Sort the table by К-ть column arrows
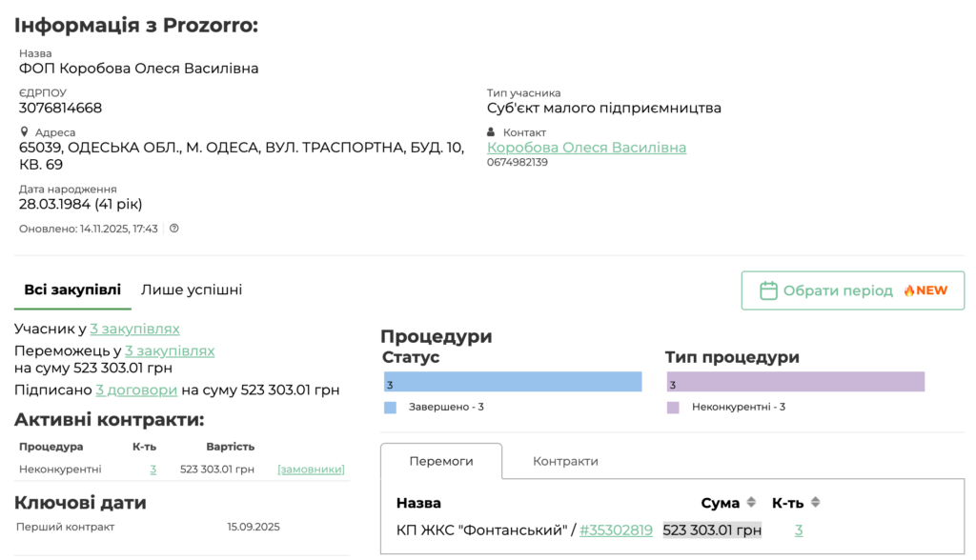Viewport: 976px width, 560px height. (815, 503)
